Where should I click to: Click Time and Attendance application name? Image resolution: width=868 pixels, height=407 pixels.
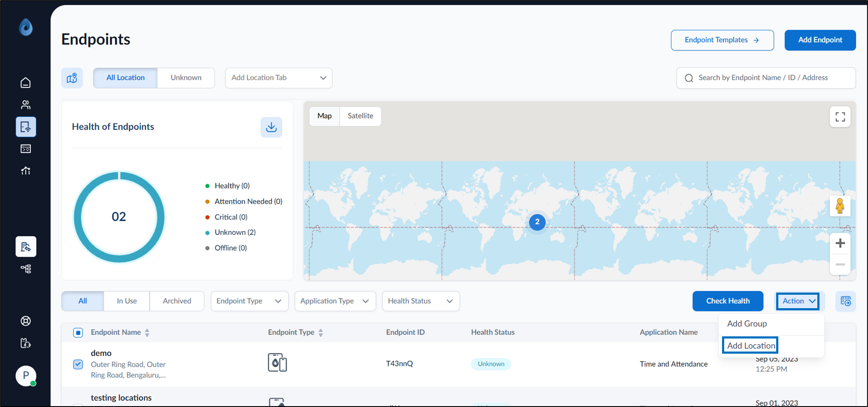click(x=674, y=364)
